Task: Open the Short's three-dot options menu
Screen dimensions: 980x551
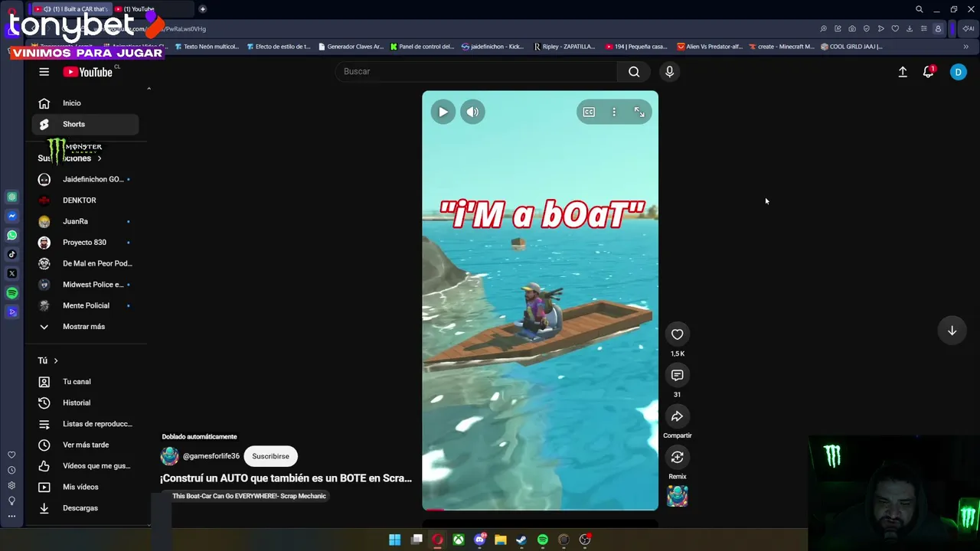Action: pos(613,112)
